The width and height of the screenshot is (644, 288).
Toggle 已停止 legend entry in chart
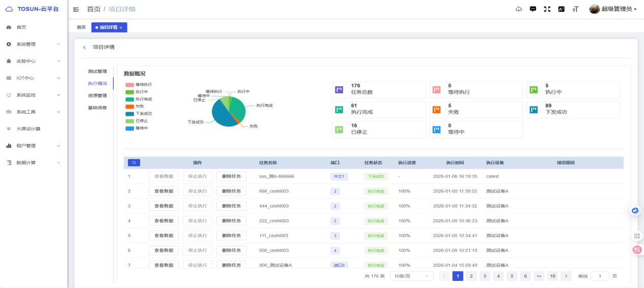(x=138, y=121)
